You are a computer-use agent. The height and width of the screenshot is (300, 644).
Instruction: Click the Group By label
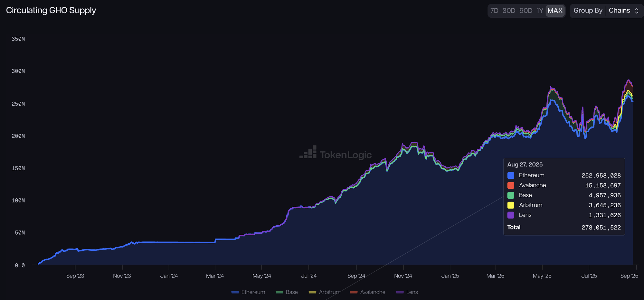pos(588,11)
